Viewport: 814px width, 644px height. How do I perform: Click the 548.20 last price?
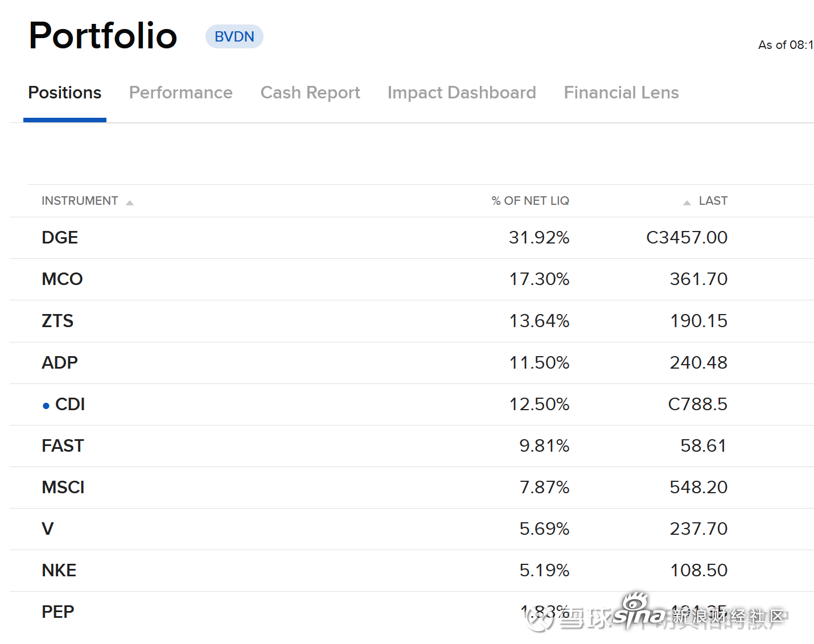(x=699, y=487)
